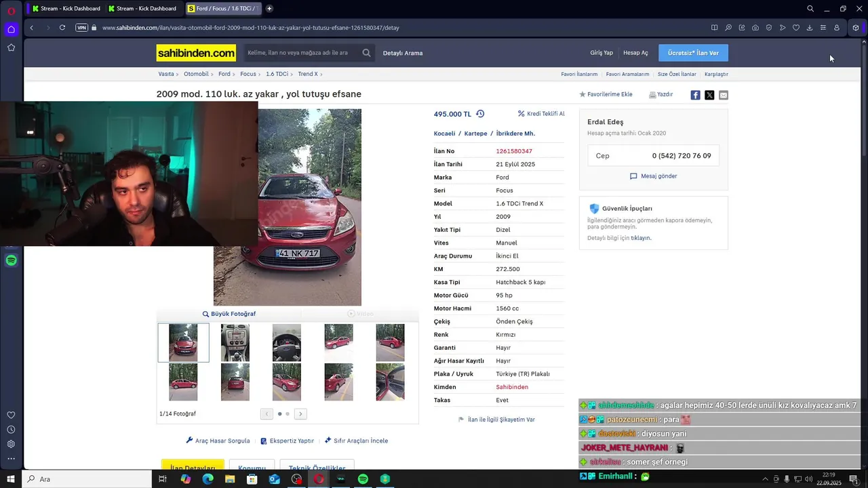Open the Opera Flow send arrow icon
This screenshot has height=488, width=868.
pos(783,28)
